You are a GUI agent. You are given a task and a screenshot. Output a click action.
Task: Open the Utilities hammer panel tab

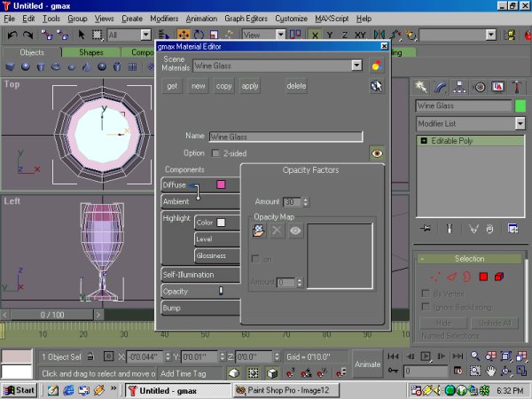tap(517, 87)
